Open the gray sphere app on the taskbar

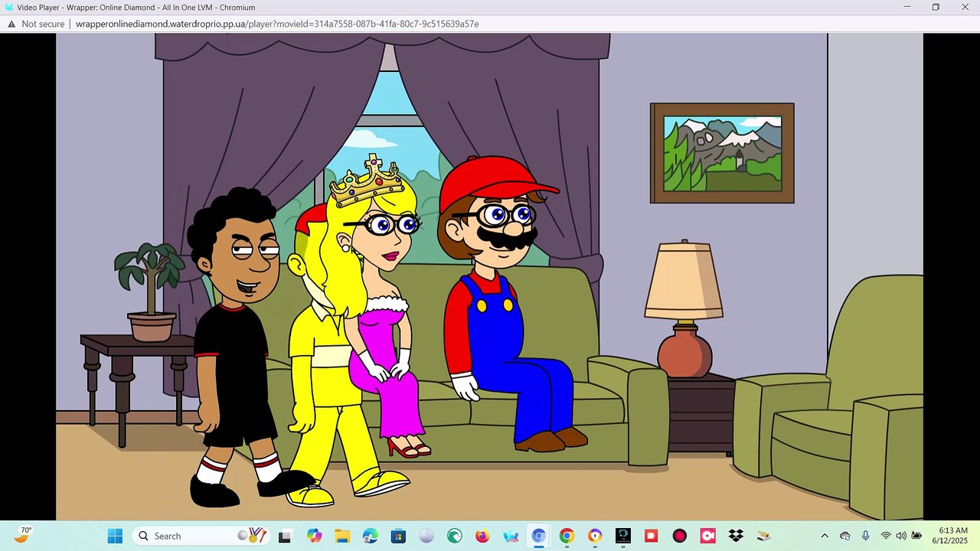pos(426,536)
